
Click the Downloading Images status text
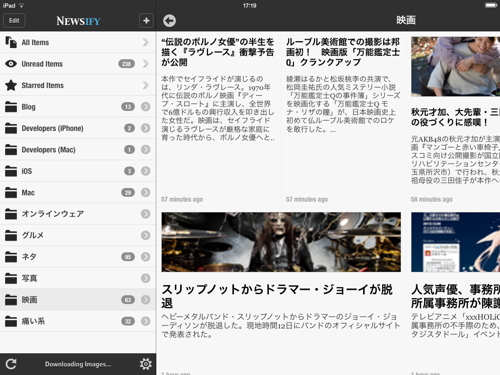click(x=78, y=364)
